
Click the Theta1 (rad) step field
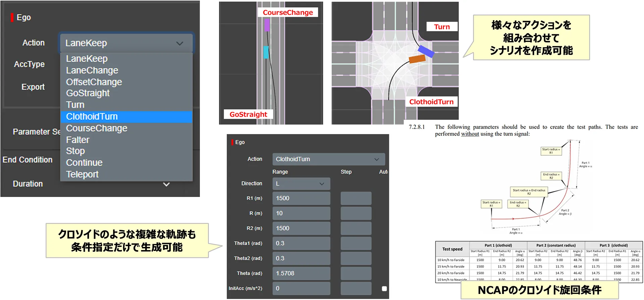tap(356, 243)
